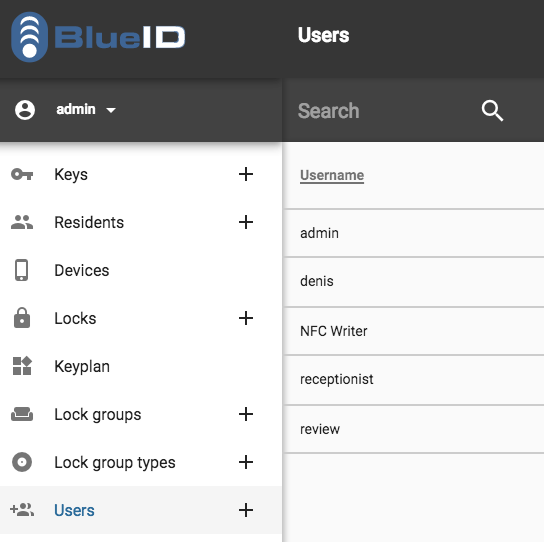Sort by the Username column header
The height and width of the screenshot is (542, 544).
click(x=332, y=175)
